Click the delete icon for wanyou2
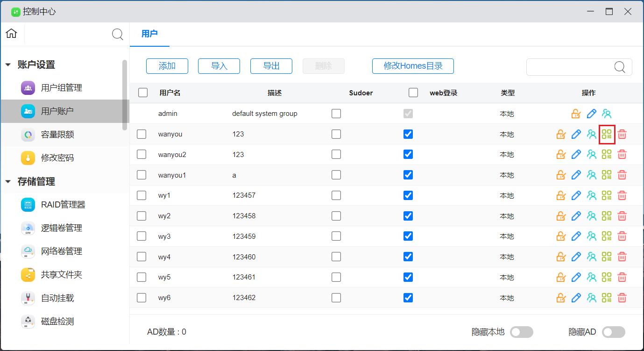The image size is (644, 351). (622, 155)
